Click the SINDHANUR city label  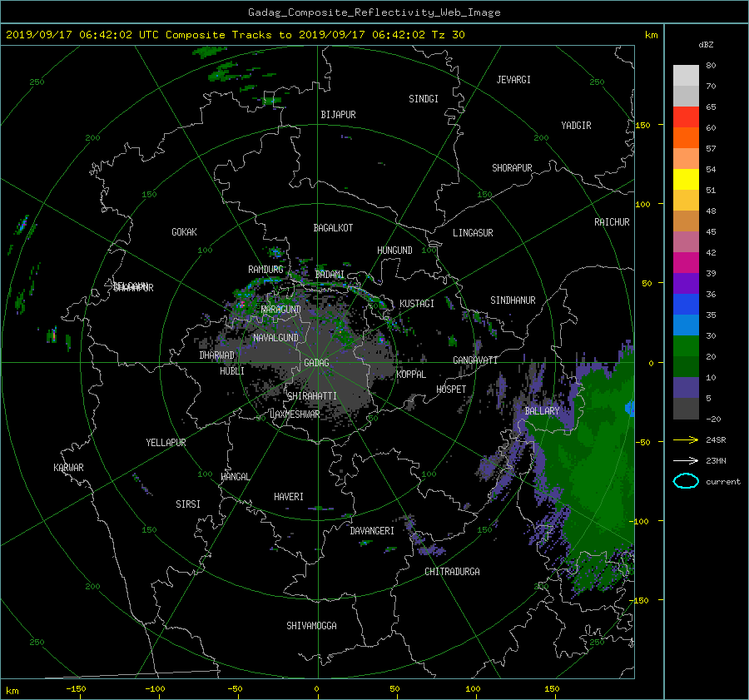coord(513,300)
